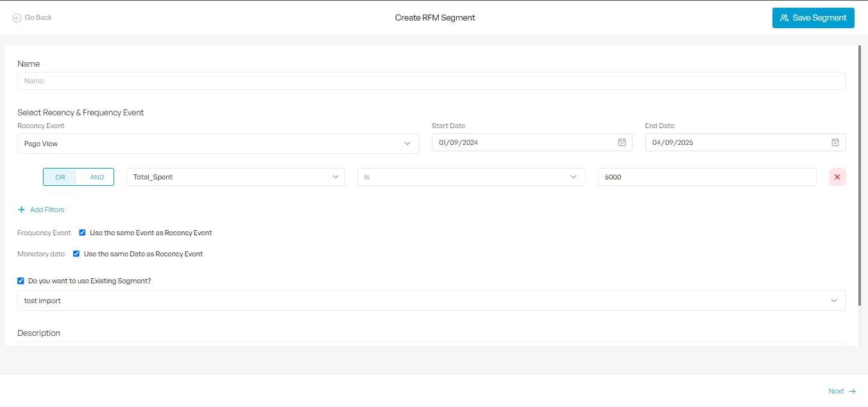Open the End Date calendar icon

tap(834, 142)
